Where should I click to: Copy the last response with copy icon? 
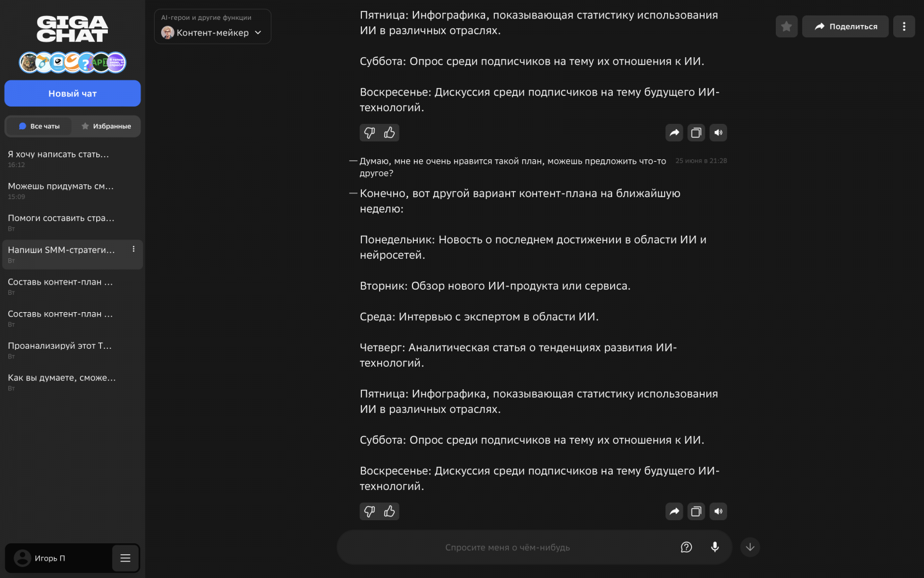point(696,512)
